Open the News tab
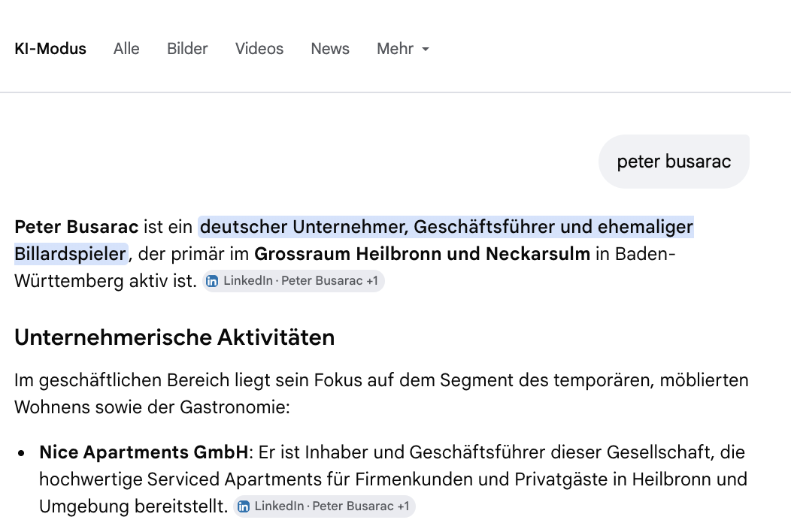Image resolution: width=791 pixels, height=532 pixels. coord(330,49)
